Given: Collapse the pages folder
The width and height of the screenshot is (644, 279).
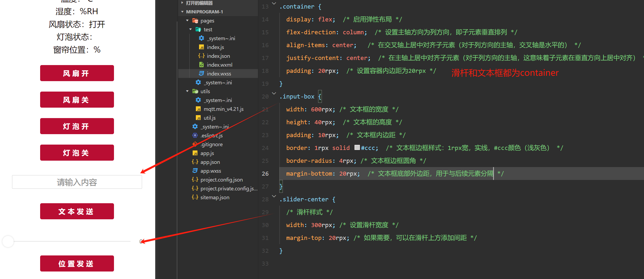Looking at the screenshot, I should click(x=187, y=21).
